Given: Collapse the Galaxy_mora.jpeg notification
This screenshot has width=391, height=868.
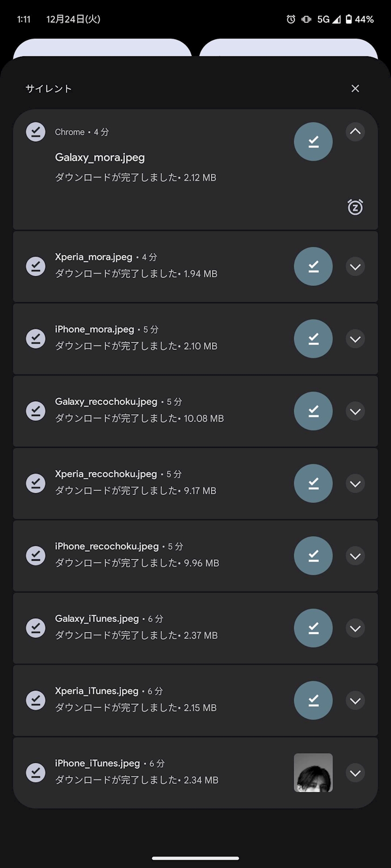Looking at the screenshot, I should (x=355, y=132).
